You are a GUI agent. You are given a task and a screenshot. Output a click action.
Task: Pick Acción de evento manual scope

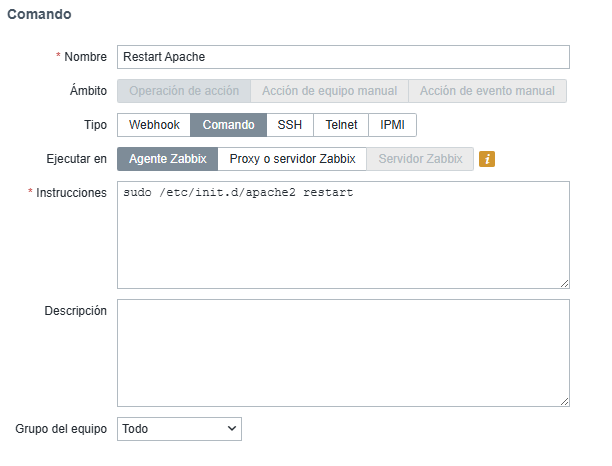488,91
